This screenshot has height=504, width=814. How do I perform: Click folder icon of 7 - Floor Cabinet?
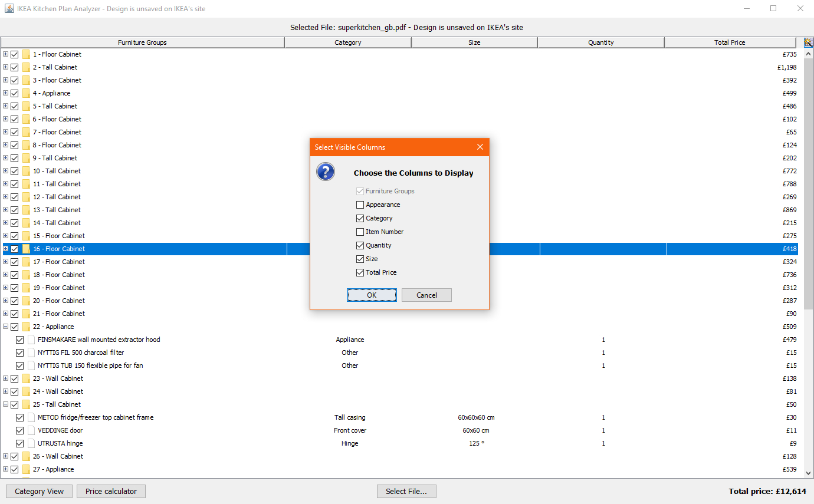tap(26, 132)
